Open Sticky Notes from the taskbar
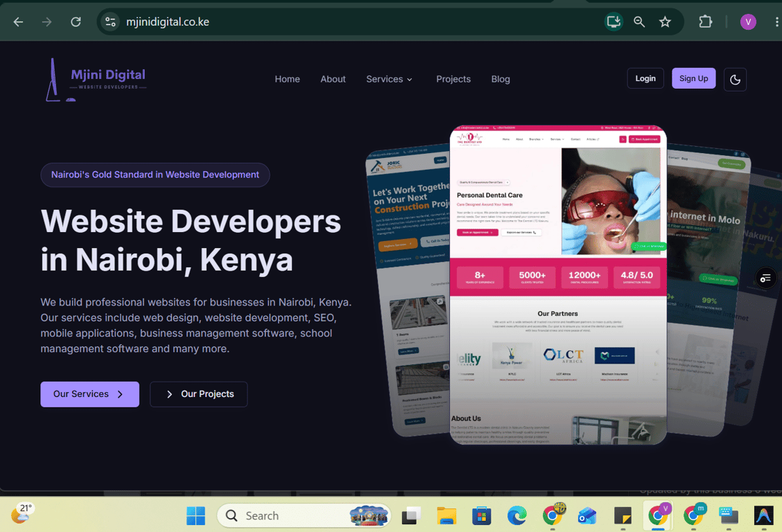The width and height of the screenshot is (782, 532). click(x=623, y=515)
